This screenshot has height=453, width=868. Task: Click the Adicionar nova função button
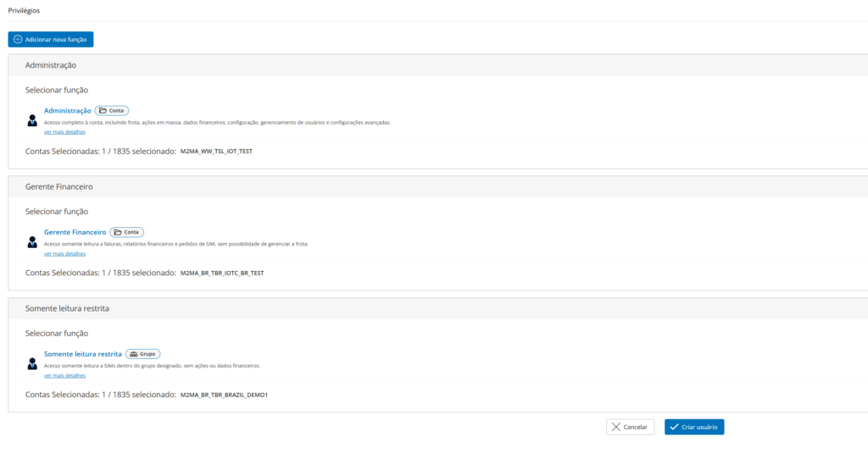tap(50, 39)
